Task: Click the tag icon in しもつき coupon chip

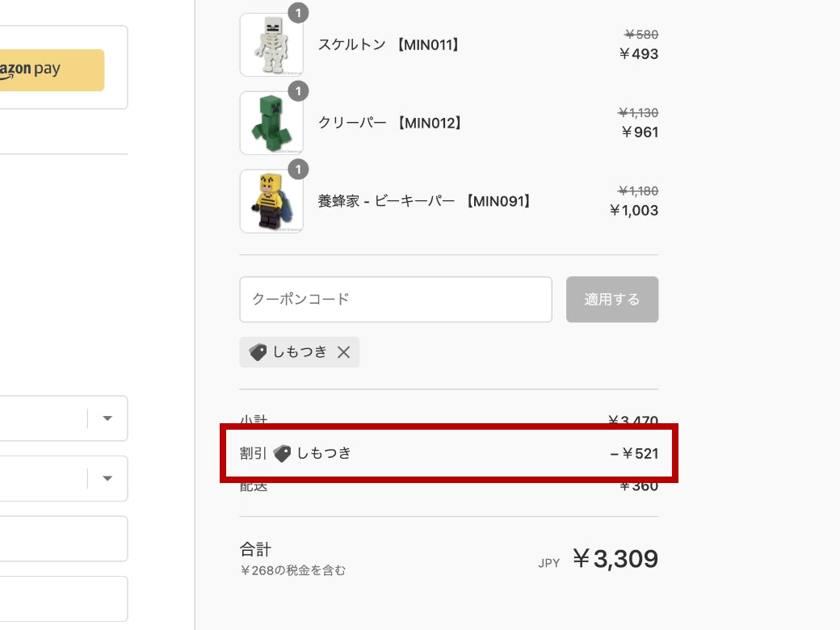Action: pos(258,352)
